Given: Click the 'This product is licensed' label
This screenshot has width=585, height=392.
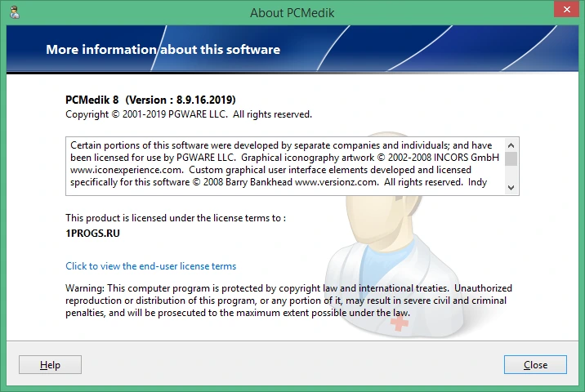Looking at the screenshot, I should pos(176,218).
